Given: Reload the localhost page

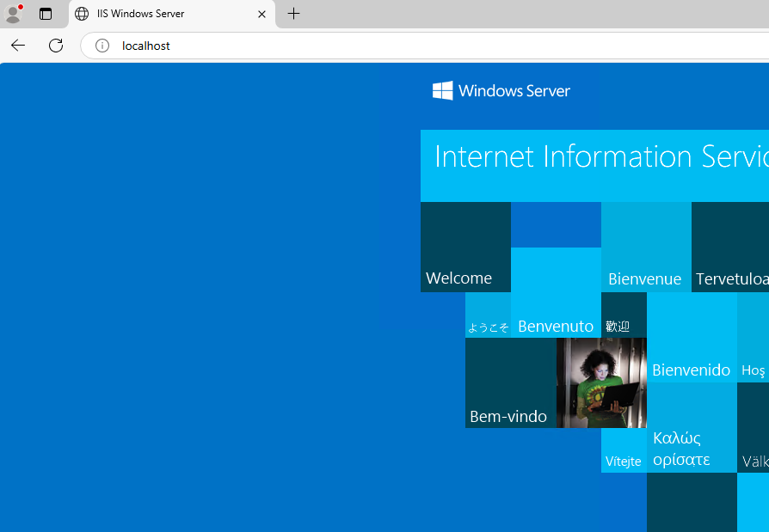Looking at the screenshot, I should tap(56, 46).
